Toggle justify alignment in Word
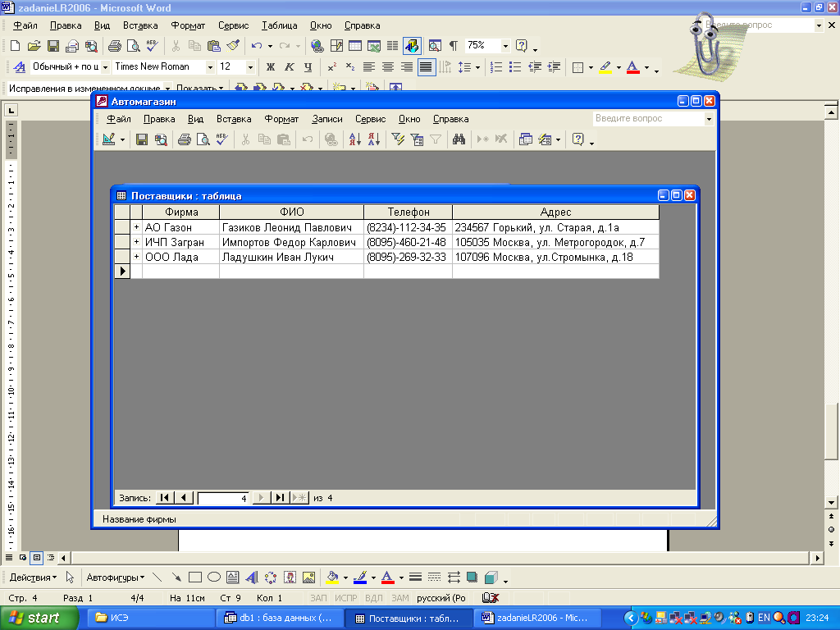 tap(426, 67)
